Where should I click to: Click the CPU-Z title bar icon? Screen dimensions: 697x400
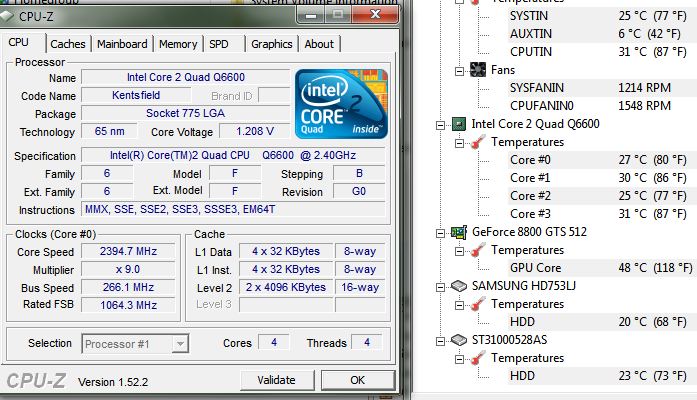[x=8, y=16]
